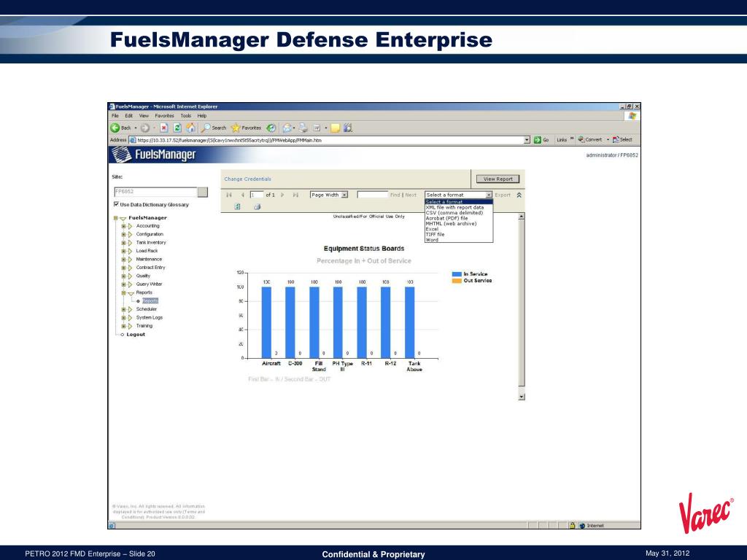747x560 pixels.
Task: Select the Scheduler tree item
Action: [146, 309]
